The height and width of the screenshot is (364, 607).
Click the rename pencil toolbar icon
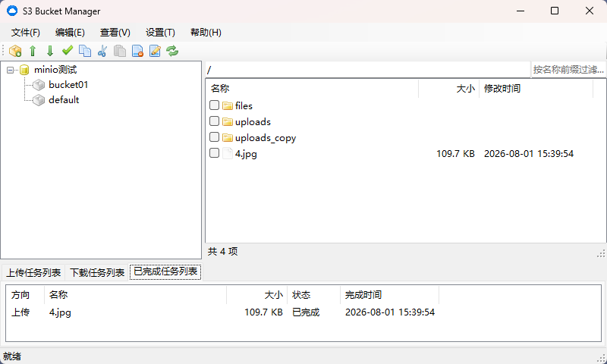tap(155, 51)
